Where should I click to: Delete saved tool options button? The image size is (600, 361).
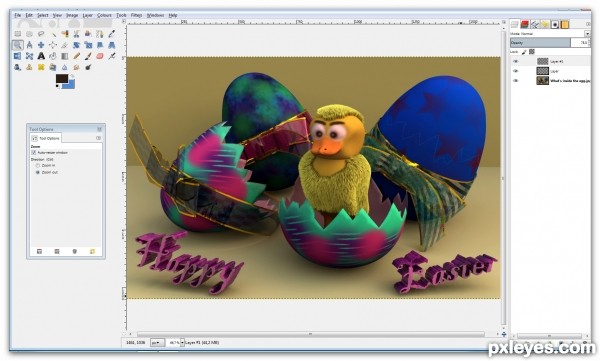click(x=75, y=252)
